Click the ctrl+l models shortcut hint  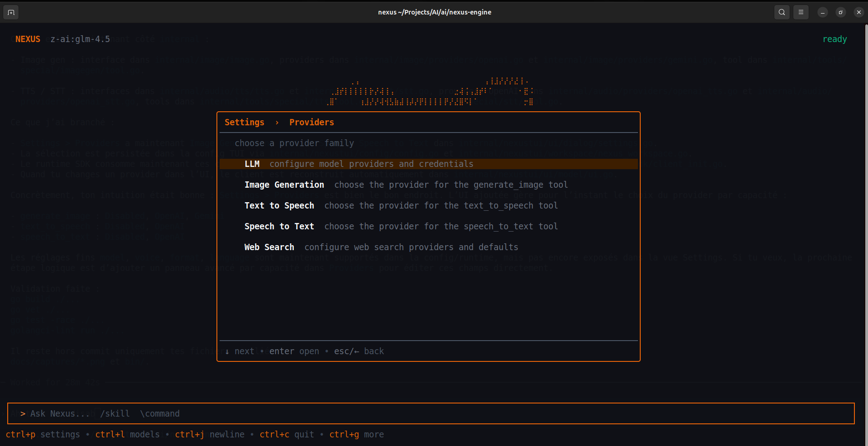tap(127, 434)
